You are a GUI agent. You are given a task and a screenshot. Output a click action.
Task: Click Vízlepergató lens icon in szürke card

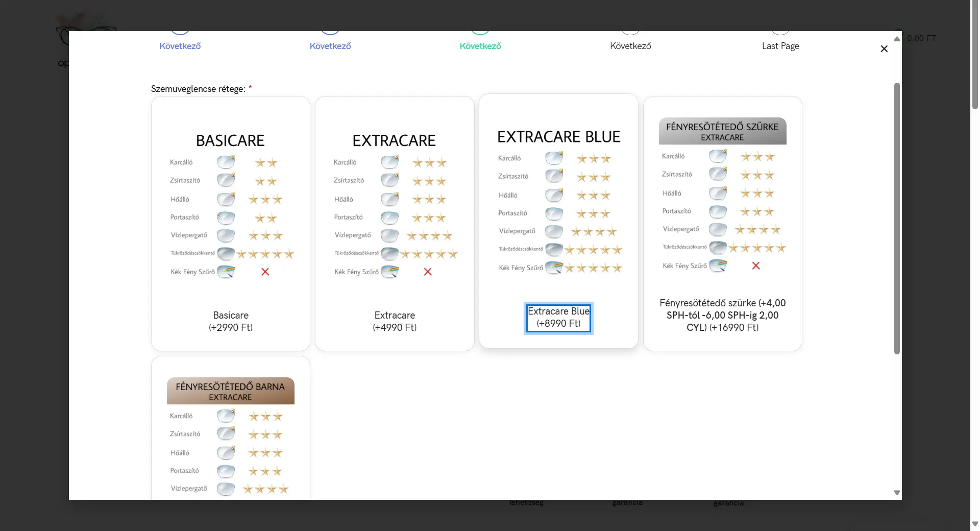[718, 229]
